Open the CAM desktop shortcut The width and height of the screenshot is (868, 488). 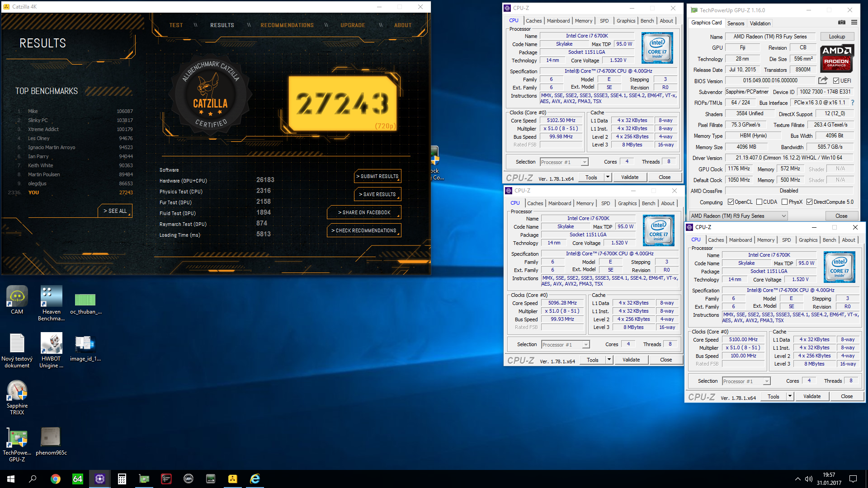pos(17,299)
